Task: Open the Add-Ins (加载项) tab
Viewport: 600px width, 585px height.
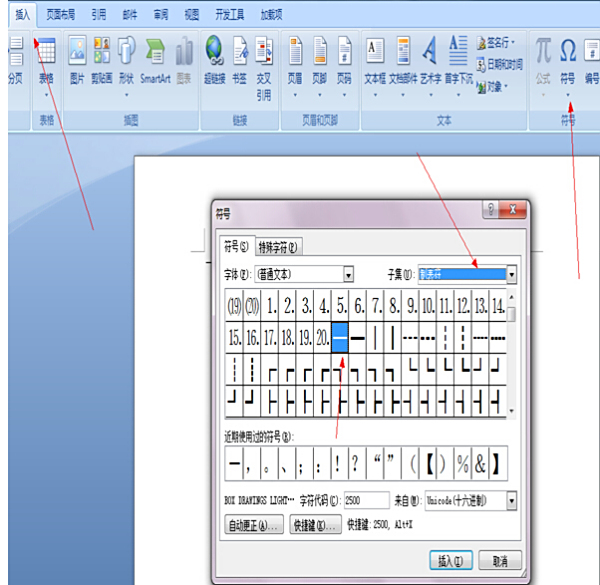Action: pos(271,15)
